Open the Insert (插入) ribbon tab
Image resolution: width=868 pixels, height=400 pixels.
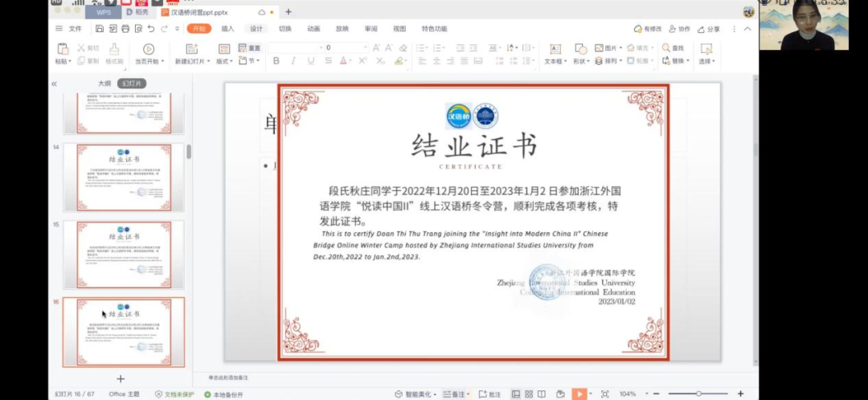227,29
